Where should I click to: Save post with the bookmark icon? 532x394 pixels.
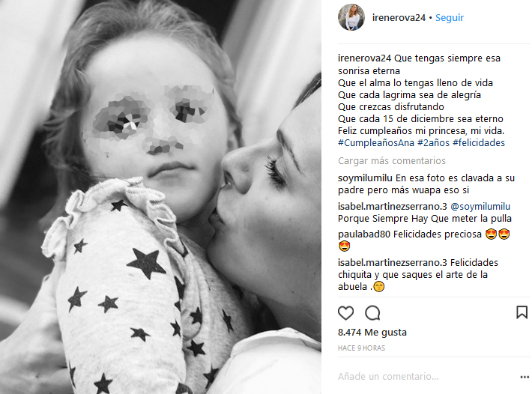522,312
